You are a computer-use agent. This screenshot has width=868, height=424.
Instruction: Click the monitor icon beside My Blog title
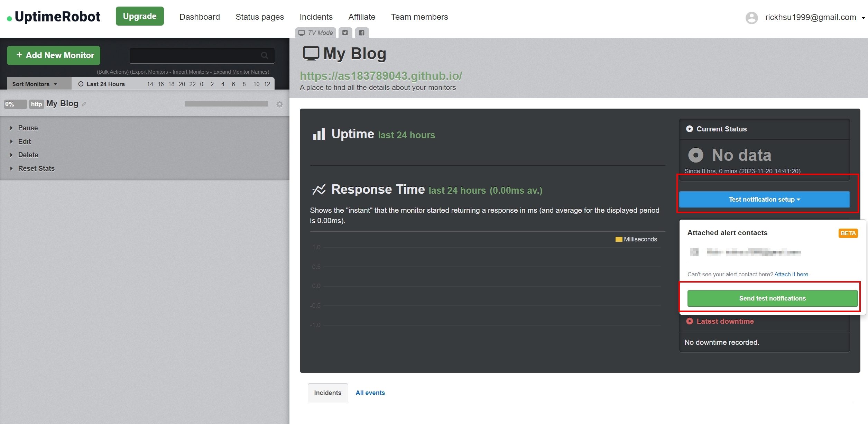(x=311, y=54)
